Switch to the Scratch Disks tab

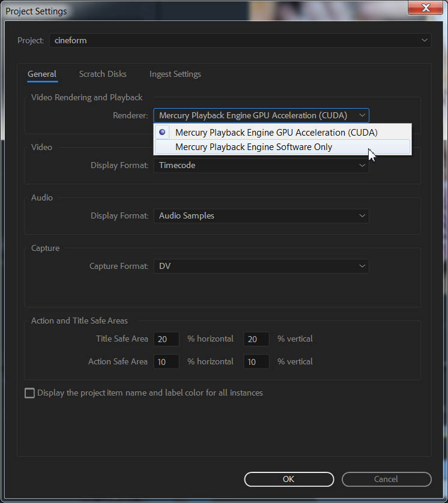(x=103, y=74)
